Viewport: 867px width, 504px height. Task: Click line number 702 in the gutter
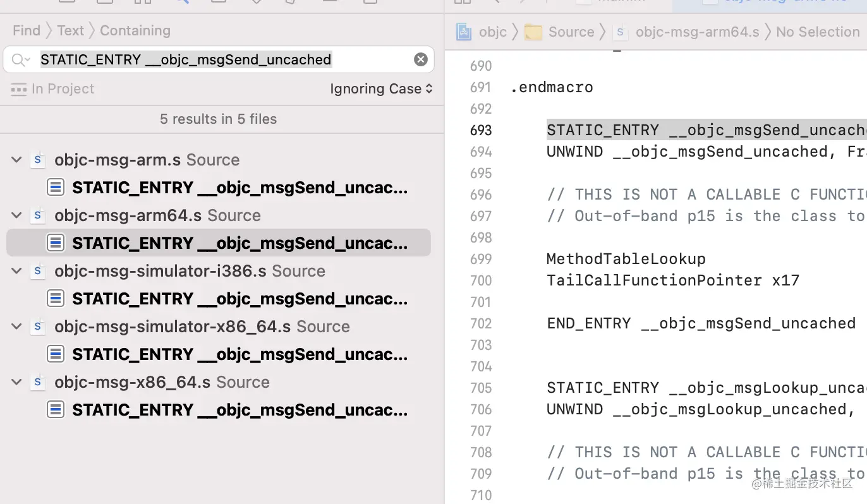[481, 323]
